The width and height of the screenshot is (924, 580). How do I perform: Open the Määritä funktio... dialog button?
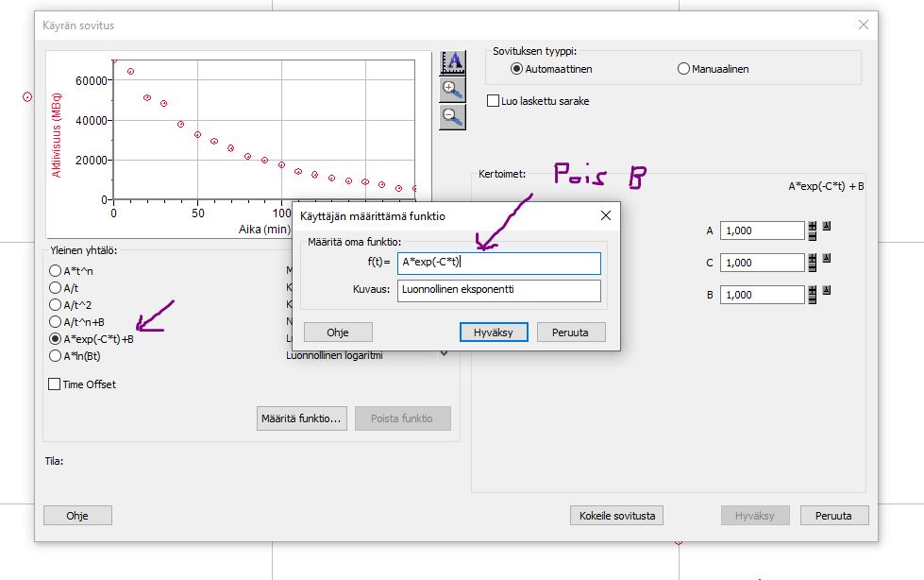[x=302, y=418]
